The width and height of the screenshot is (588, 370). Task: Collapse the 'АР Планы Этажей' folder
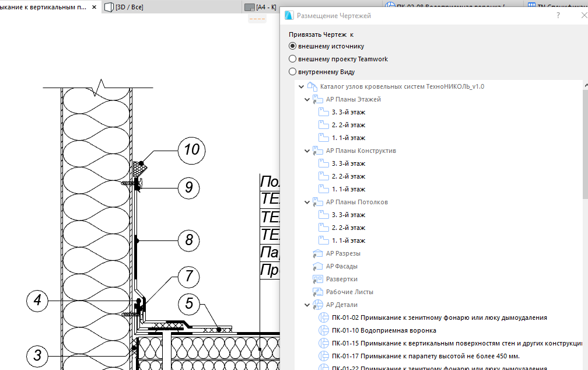[307, 99]
